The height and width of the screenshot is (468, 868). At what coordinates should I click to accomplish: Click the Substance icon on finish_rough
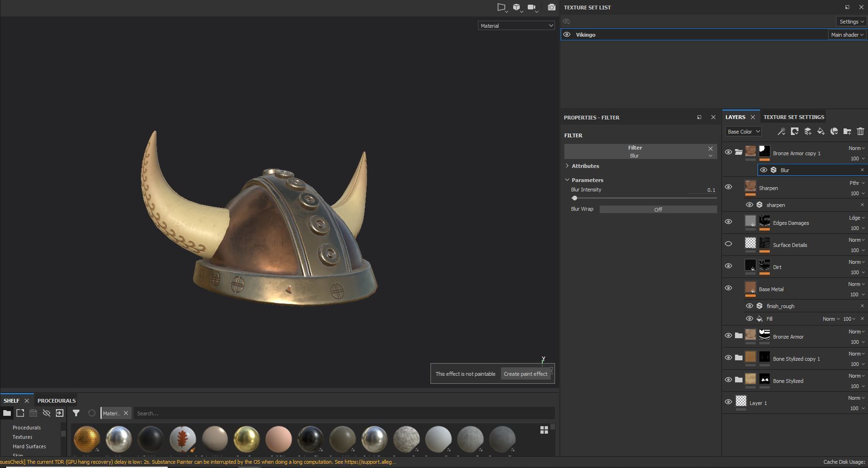(759, 306)
